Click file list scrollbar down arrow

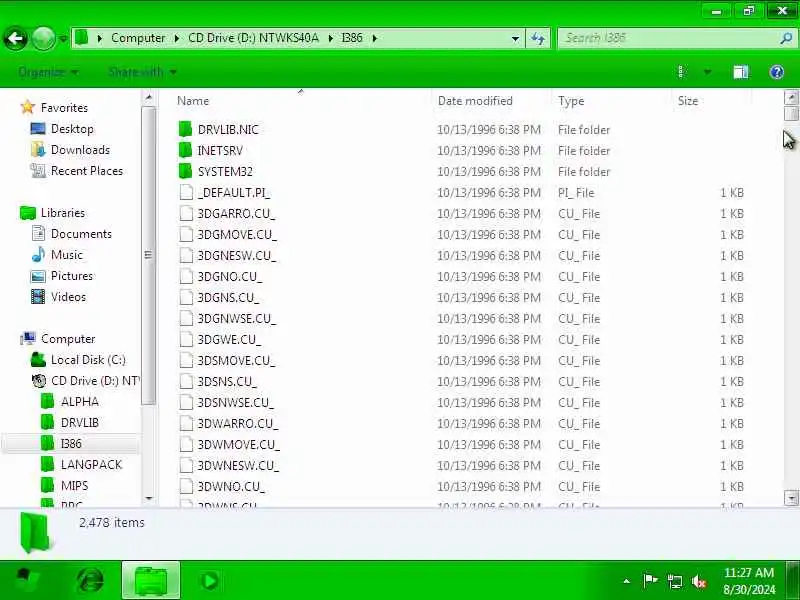tap(791, 497)
